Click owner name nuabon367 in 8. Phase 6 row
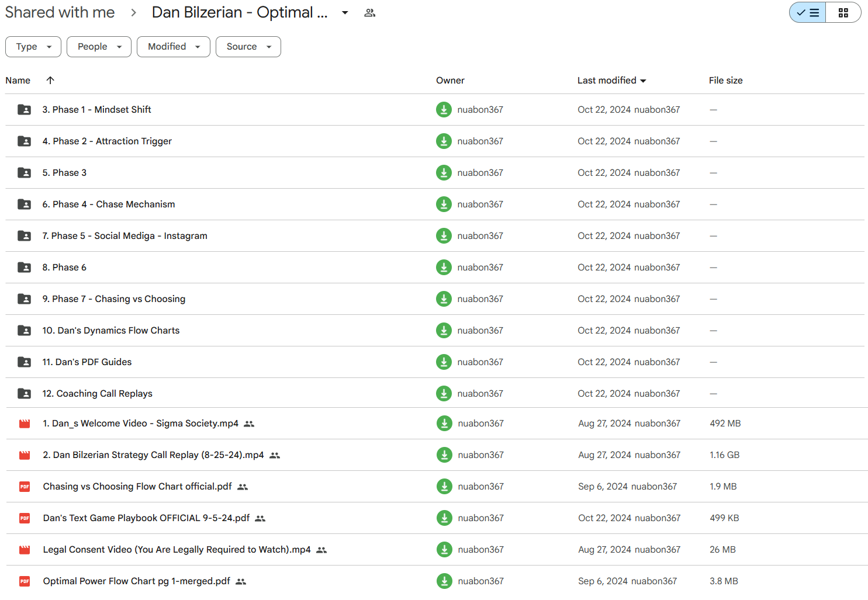Screen dimensions: 868x600 tap(480, 267)
